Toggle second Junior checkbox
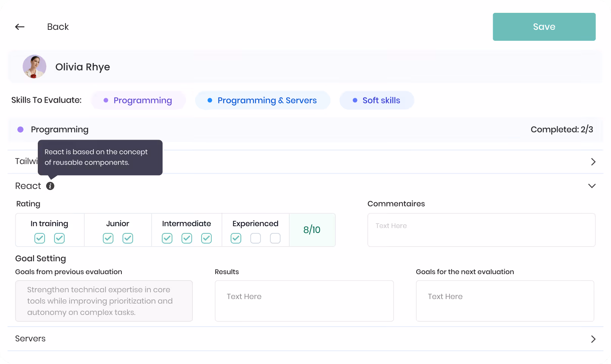 [128, 238]
